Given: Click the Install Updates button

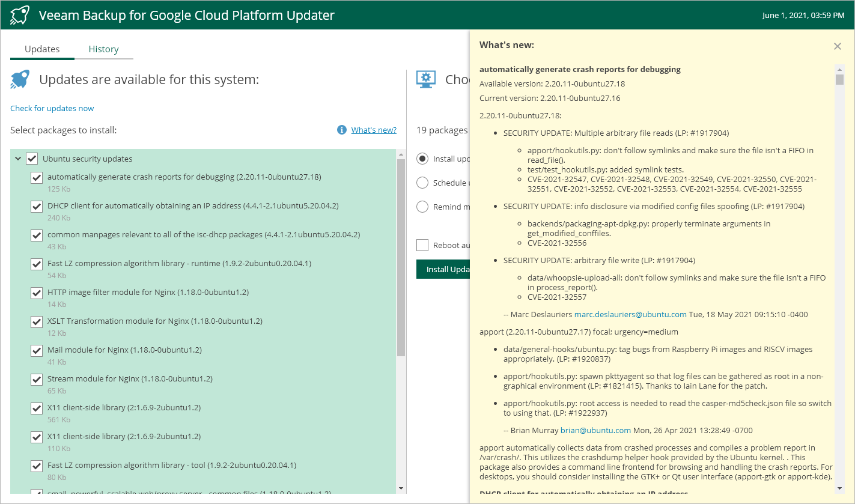Looking at the screenshot, I should click(x=443, y=269).
